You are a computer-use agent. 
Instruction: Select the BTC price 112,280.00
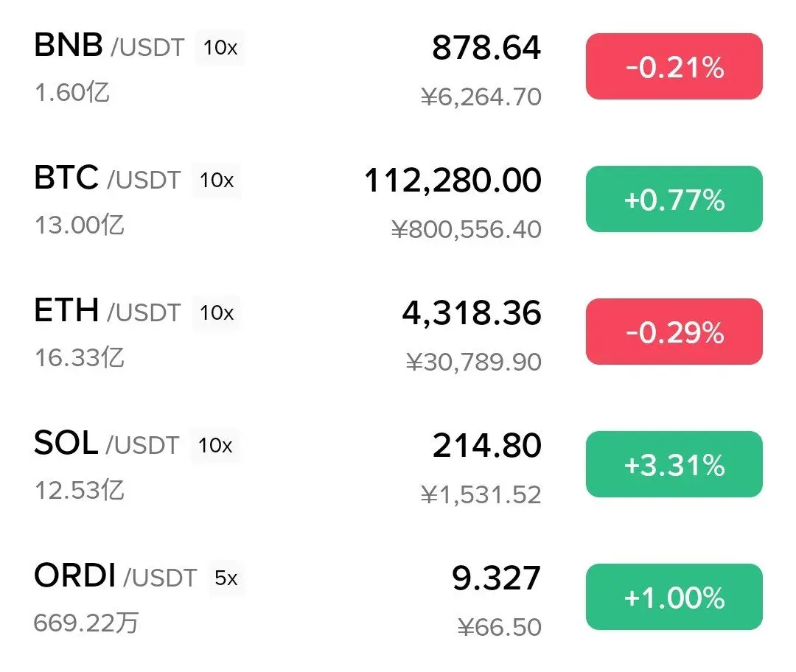click(453, 181)
